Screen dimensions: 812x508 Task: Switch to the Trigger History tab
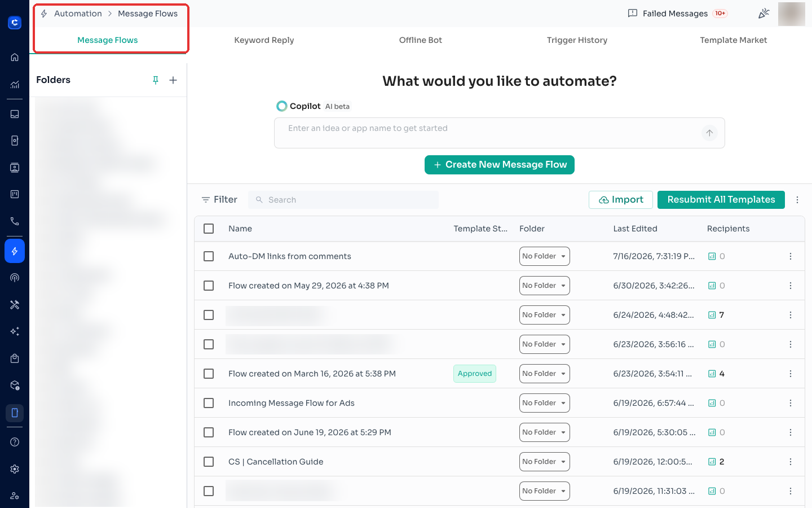tap(577, 40)
